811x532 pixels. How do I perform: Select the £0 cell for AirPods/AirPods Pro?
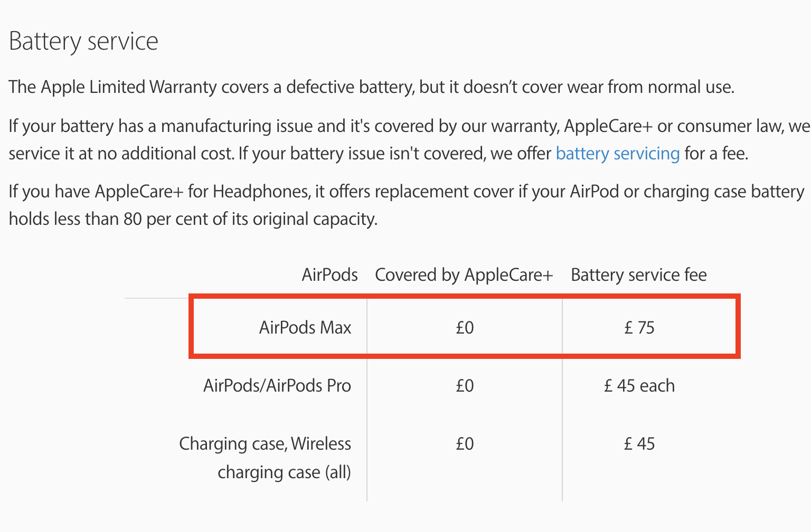click(465, 386)
